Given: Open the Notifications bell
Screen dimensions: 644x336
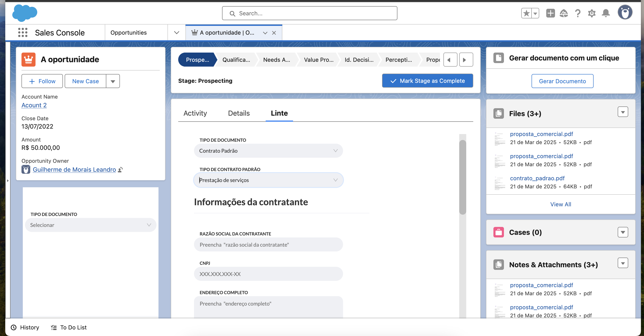Looking at the screenshot, I should pos(606,13).
